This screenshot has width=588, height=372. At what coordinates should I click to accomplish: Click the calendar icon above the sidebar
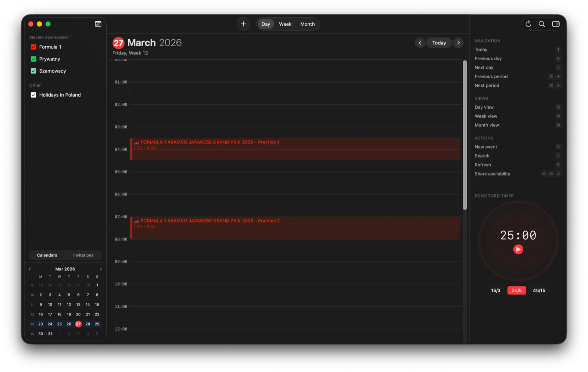click(x=98, y=24)
